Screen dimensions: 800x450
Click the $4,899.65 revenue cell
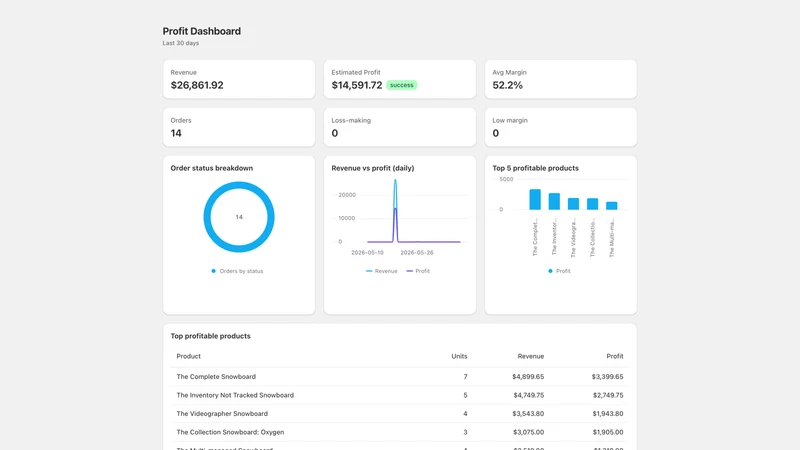tap(528, 377)
